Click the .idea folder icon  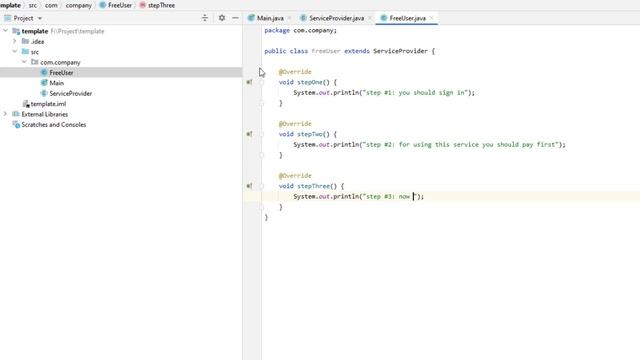coord(25,41)
